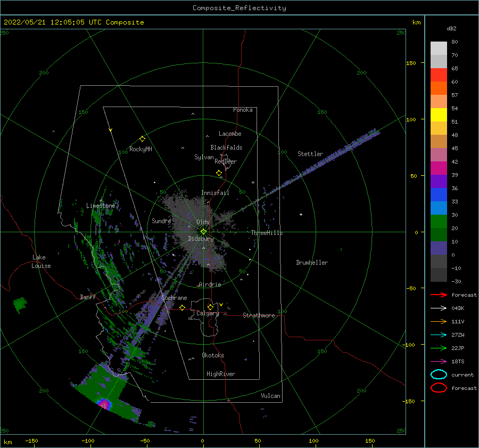This screenshot has height=448, width=479.
Task: Click the Lacombe city label
Action: [230, 134]
